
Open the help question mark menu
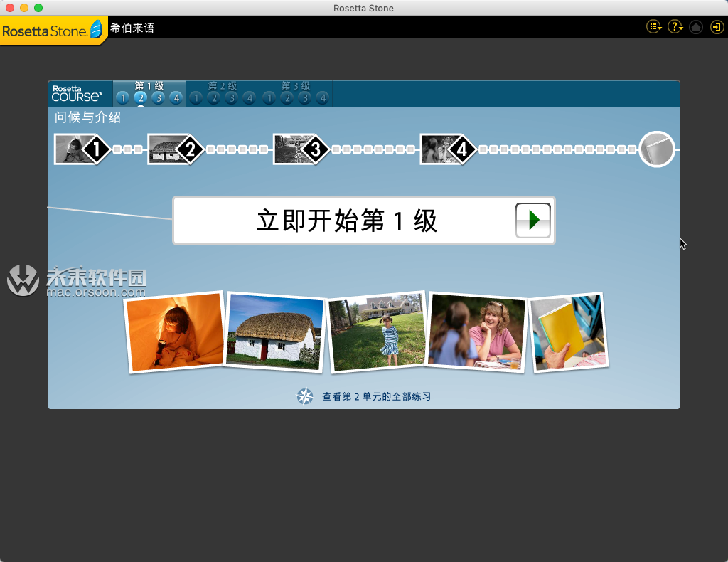coord(675,27)
